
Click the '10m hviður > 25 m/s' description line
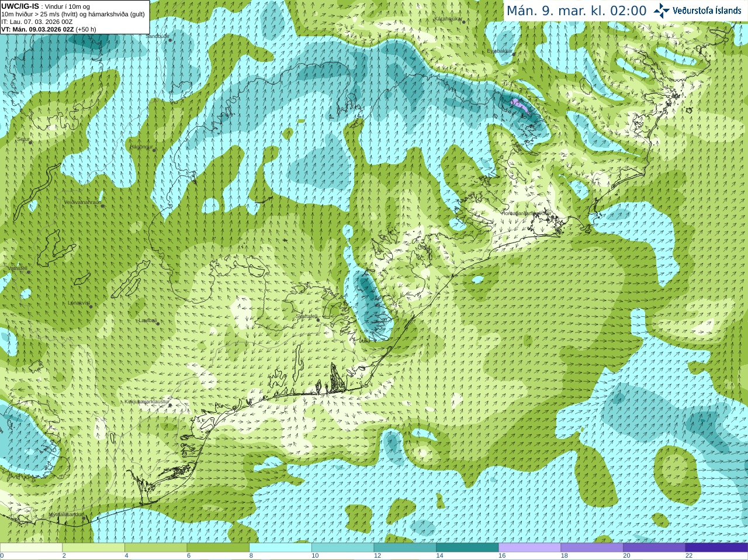pyautogui.click(x=73, y=14)
